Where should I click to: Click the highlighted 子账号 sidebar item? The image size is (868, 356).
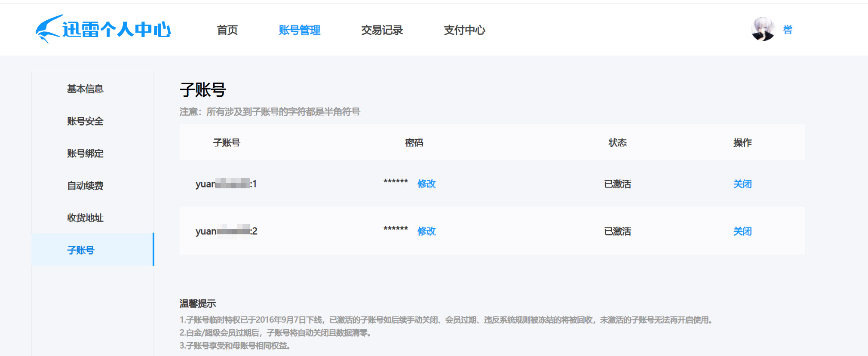(81, 250)
